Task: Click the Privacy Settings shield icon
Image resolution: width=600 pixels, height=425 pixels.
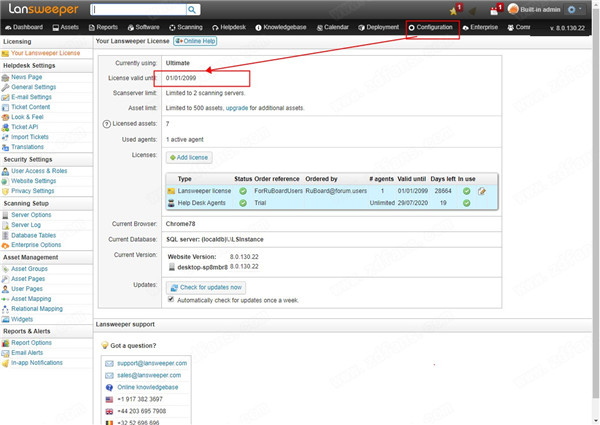Action: (x=5, y=191)
